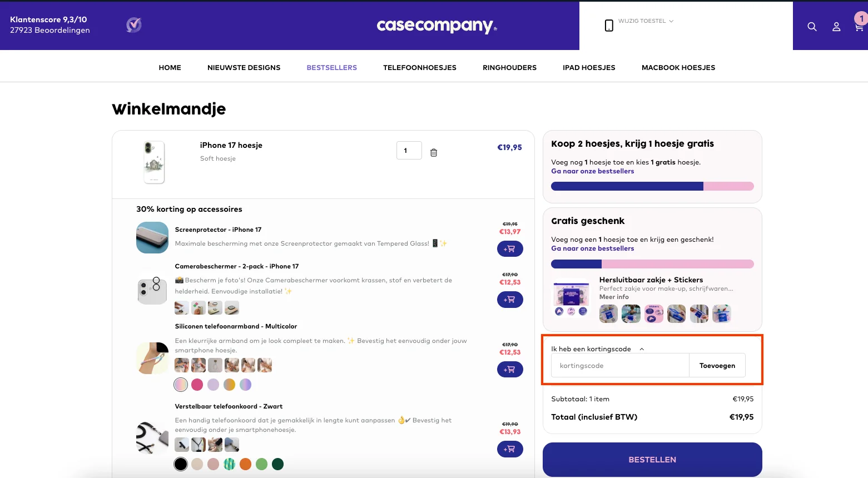Click the account/profile icon

836,26
